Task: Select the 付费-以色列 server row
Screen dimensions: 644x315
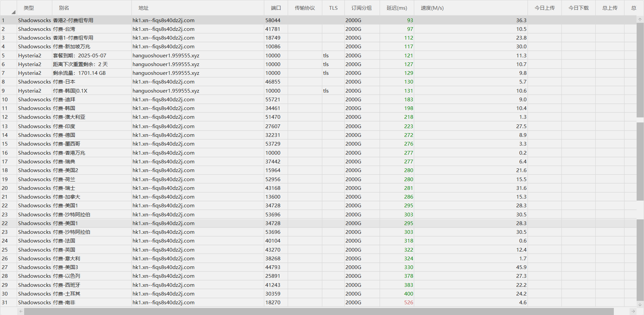Action: [x=318, y=276]
